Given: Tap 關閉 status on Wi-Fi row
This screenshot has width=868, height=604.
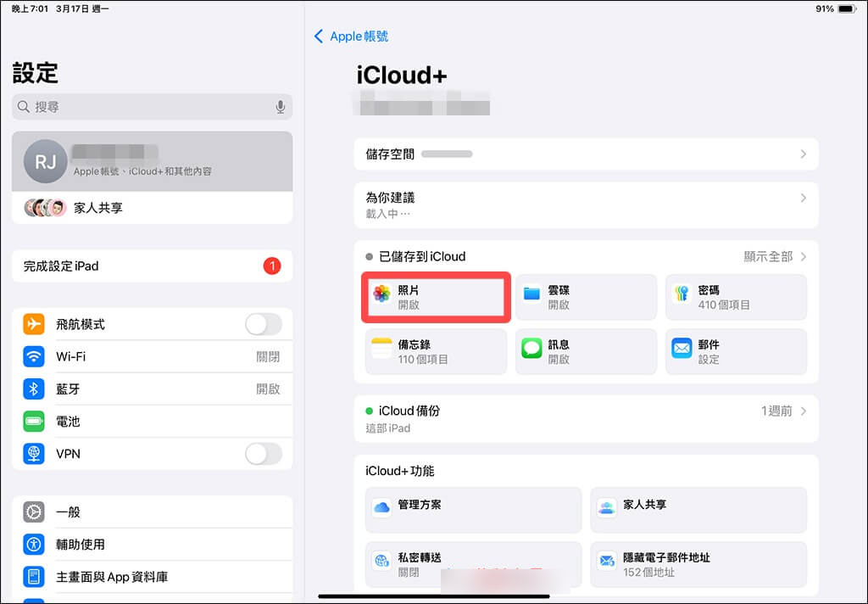Looking at the screenshot, I should 268,357.
